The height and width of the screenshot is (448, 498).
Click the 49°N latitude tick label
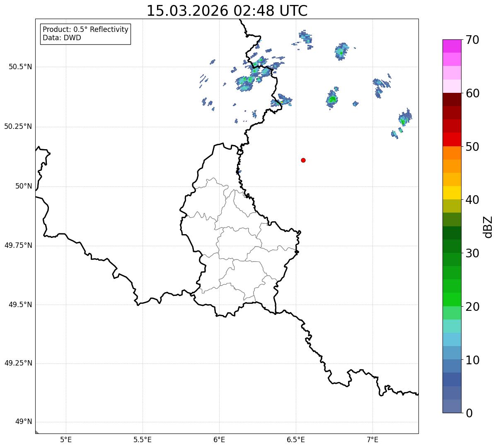click(24, 422)
